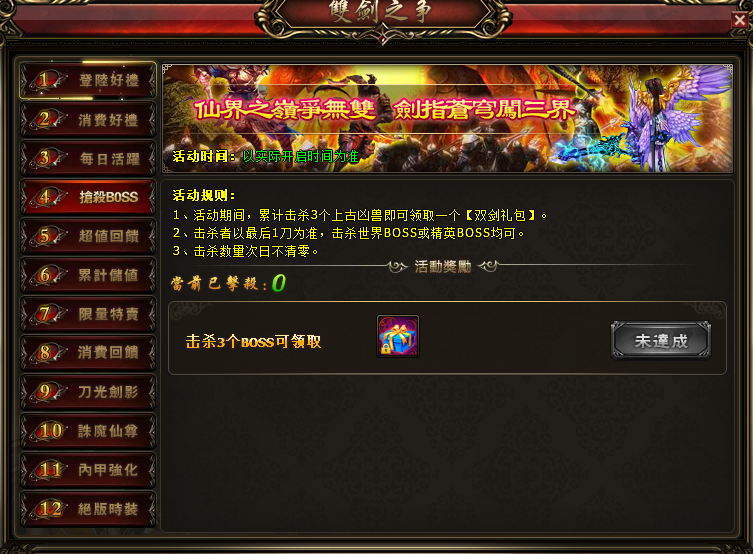This screenshot has width=753, height=554.
Task: Click the number 9 badge icon
Action: (45, 391)
